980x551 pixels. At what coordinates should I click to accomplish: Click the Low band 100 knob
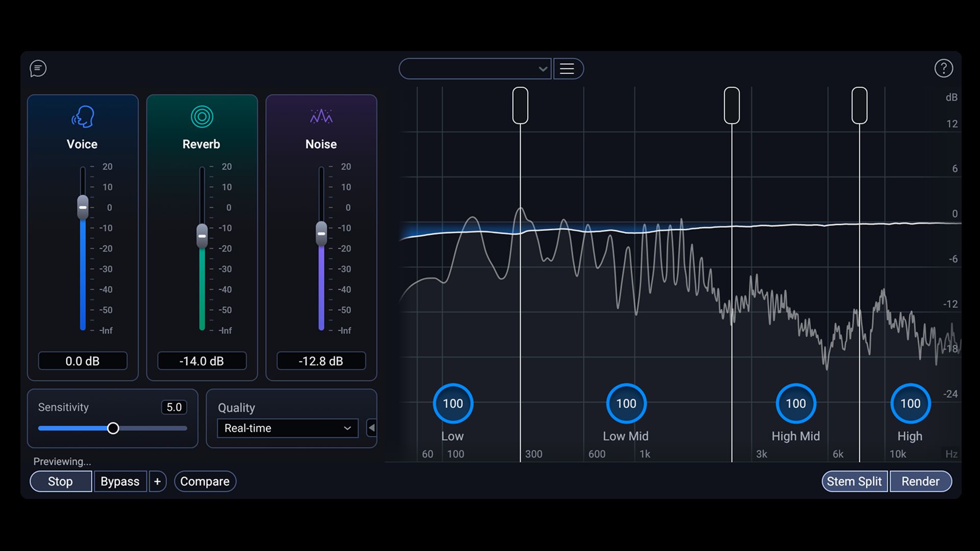[x=453, y=404]
